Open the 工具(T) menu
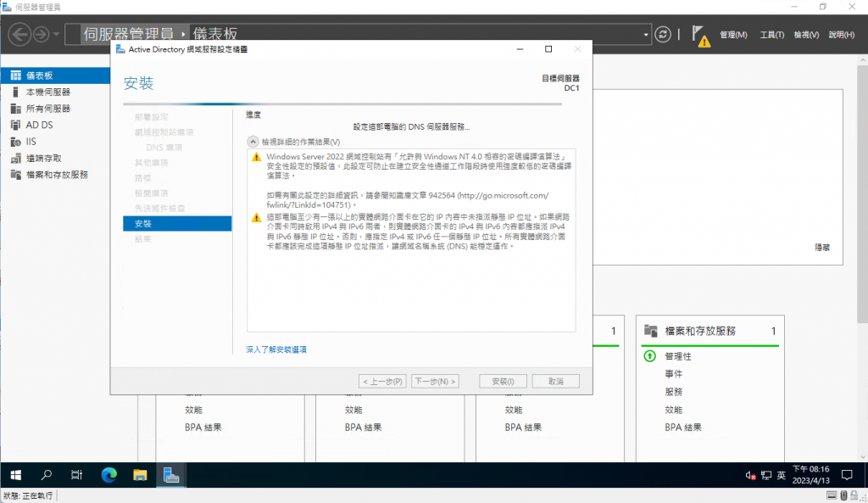Viewport: 868px width, 503px height. coord(771,35)
